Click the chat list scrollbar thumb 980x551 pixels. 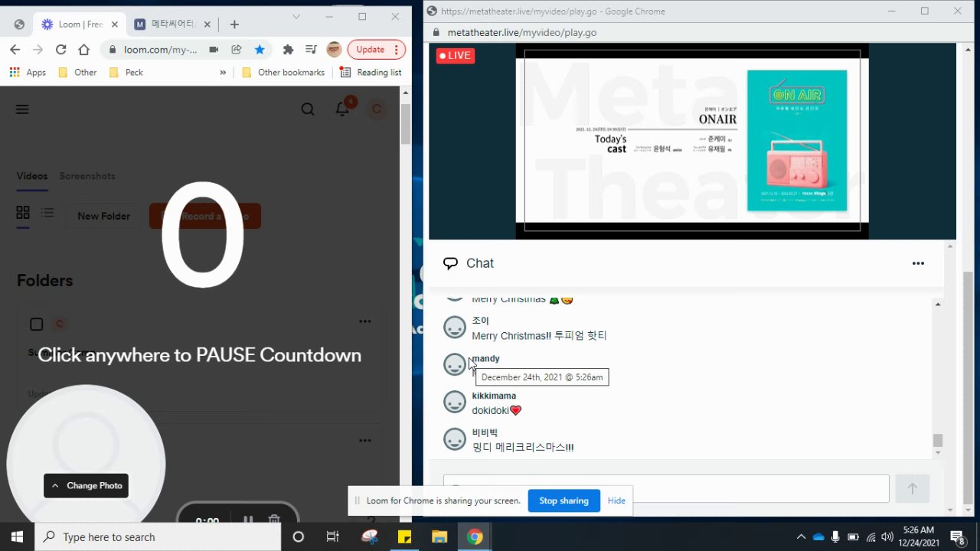pos(938,440)
